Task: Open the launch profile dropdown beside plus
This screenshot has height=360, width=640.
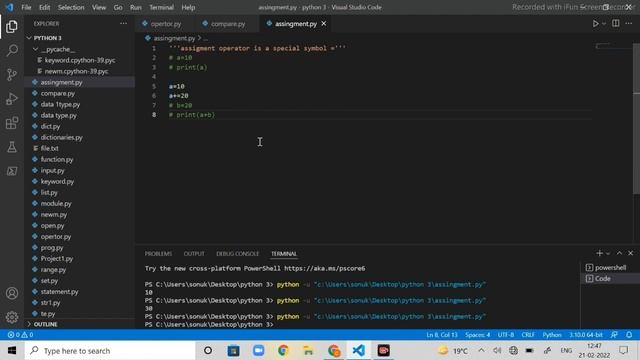Action: click(x=608, y=253)
